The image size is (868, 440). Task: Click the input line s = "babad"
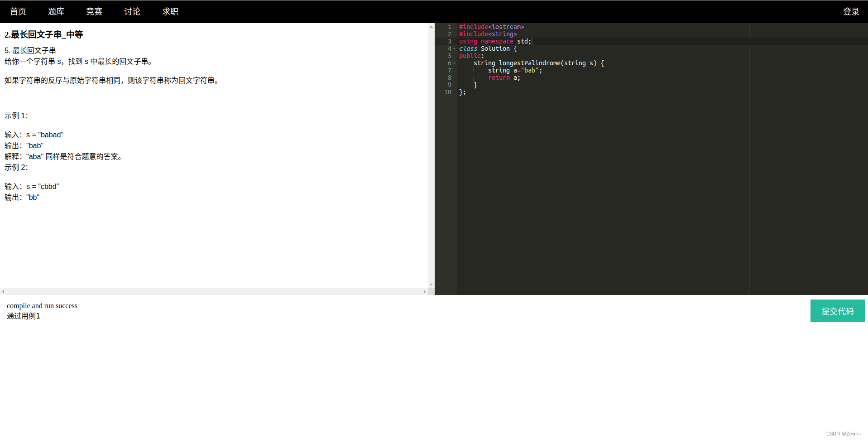coord(34,135)
